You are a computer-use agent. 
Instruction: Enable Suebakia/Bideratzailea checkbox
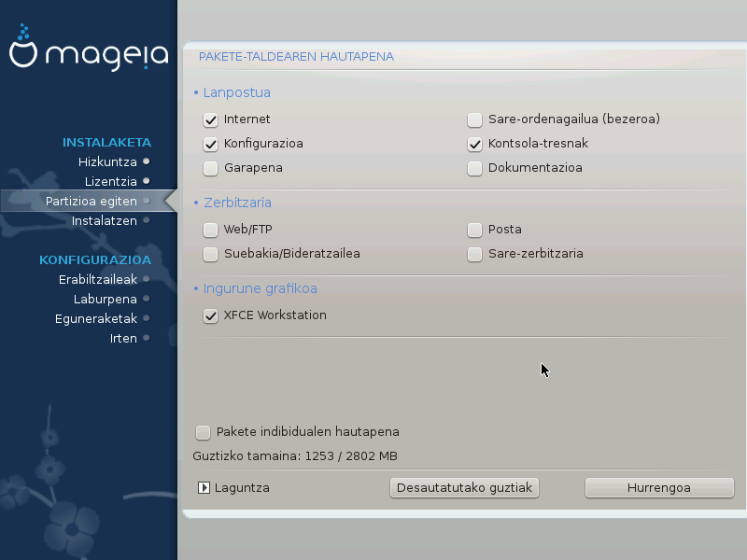(211, 254)
